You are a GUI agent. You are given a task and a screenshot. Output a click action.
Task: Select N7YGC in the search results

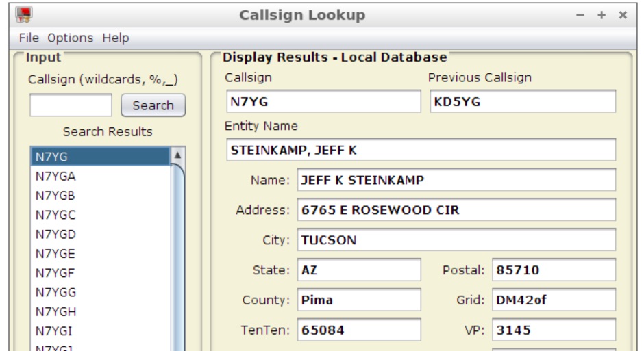(x=100, y=215)
